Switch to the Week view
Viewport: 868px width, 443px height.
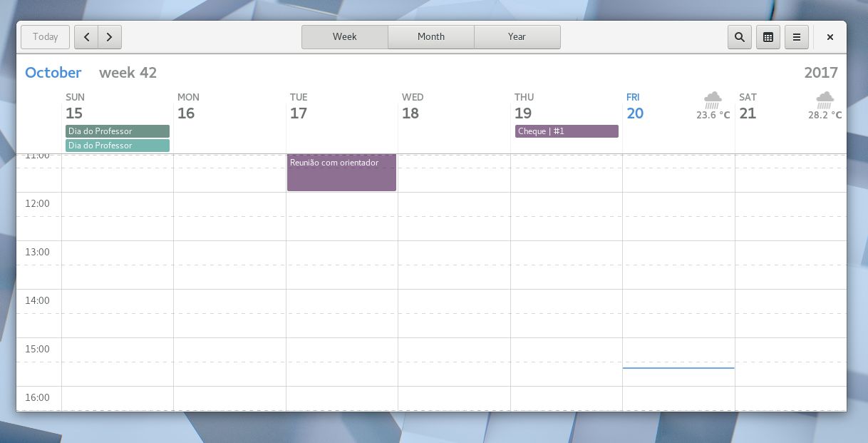(345, 37)
